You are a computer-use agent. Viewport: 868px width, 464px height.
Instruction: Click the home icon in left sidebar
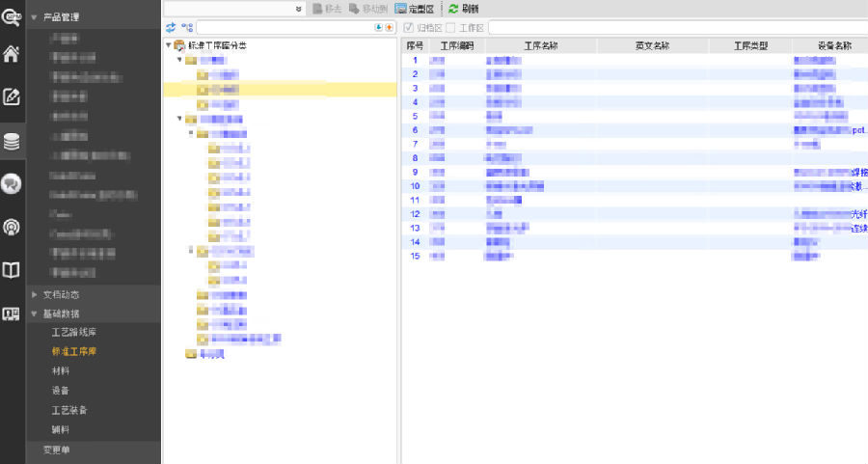pos(12,53)
